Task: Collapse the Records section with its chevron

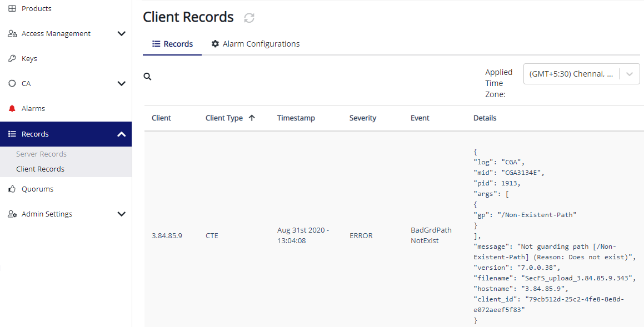Action: (121, 134)
